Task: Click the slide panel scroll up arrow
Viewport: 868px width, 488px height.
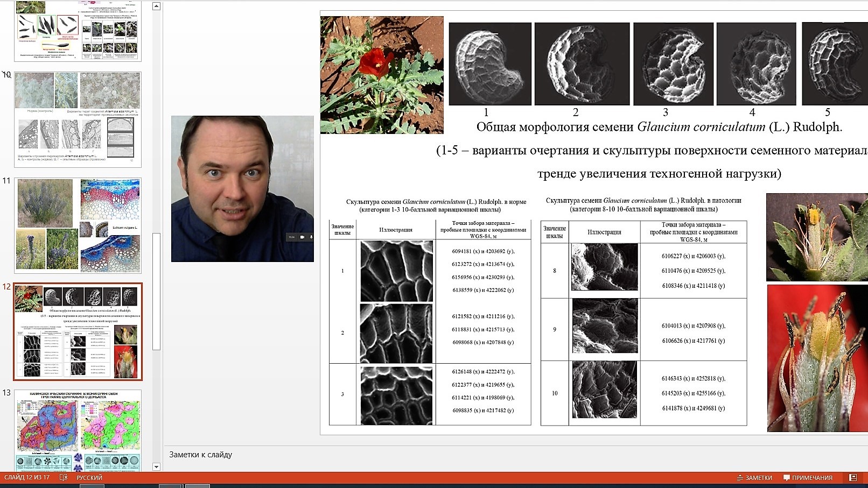Action: (156, 6)
